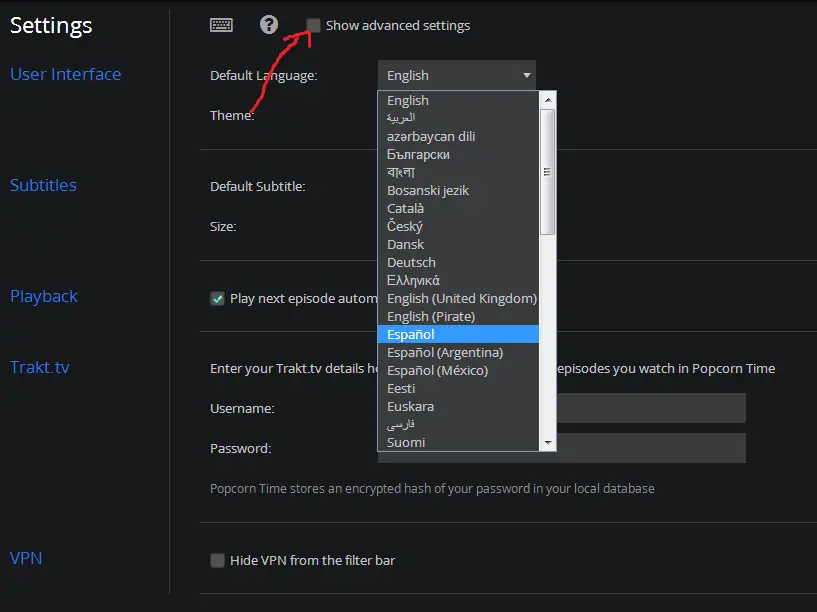Screen dimensions: 817x612
Task: Select the highlighted Español entry
Action: tap(458, 334)
